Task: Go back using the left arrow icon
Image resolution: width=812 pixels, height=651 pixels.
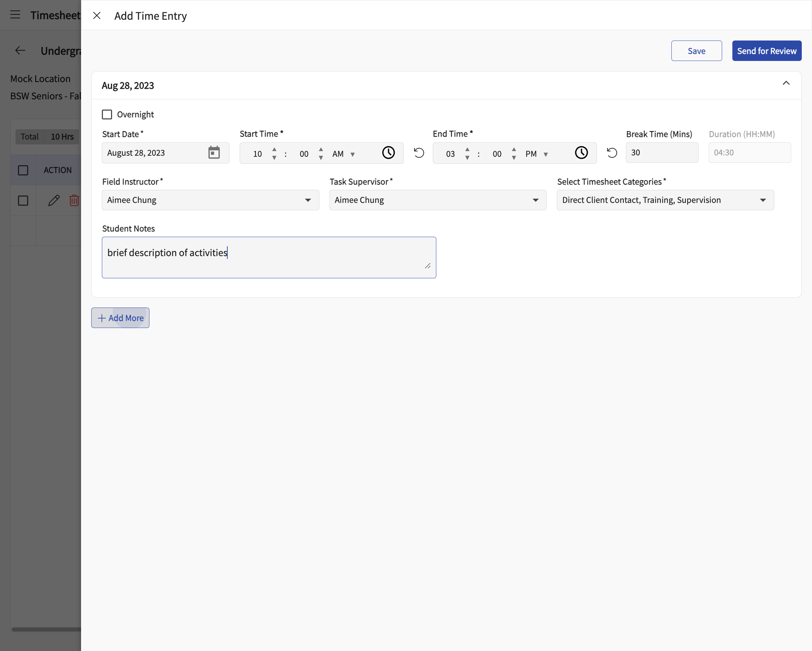Action: click(20, 50)
